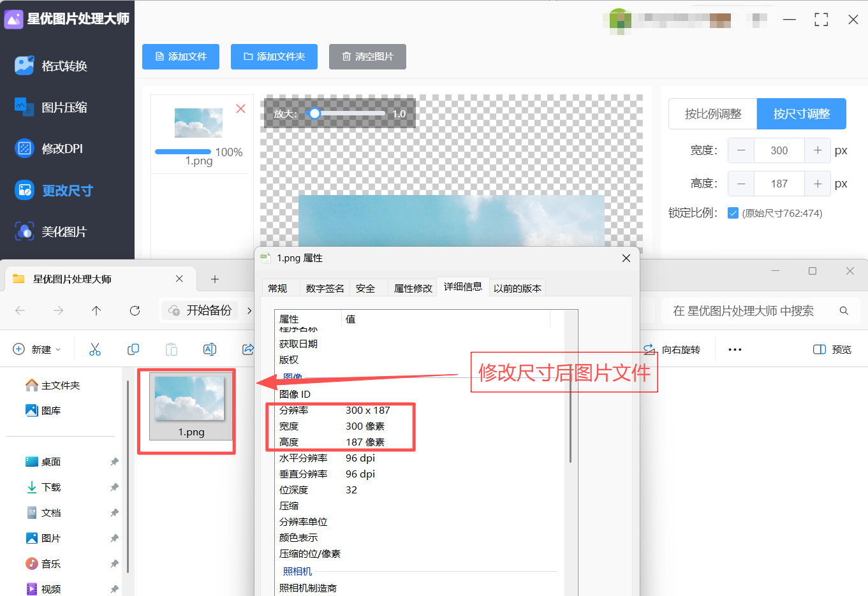Click the Rename icon in Explorer toolbar
The image size is (868, 596).
point(210,349)
